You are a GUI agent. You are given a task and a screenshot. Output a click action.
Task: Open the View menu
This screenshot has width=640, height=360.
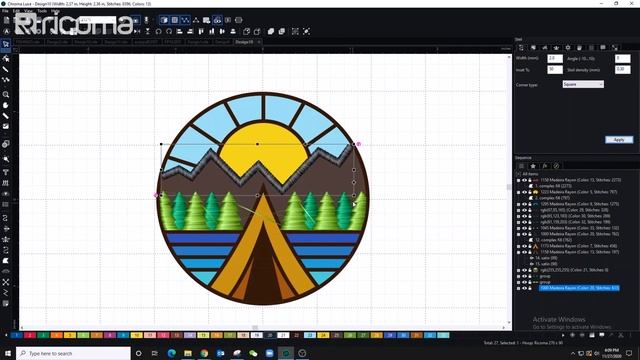28,11
